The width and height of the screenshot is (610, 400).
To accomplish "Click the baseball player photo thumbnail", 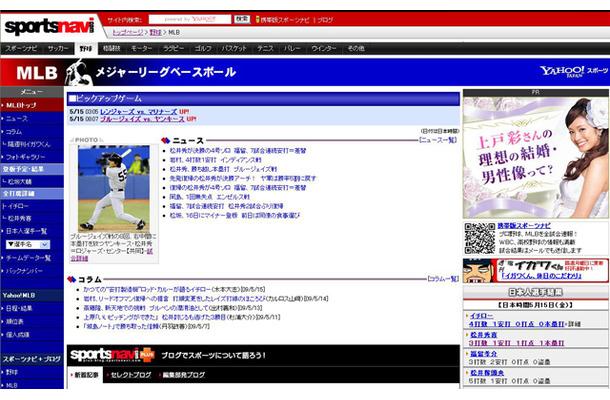I will point(114,188).
